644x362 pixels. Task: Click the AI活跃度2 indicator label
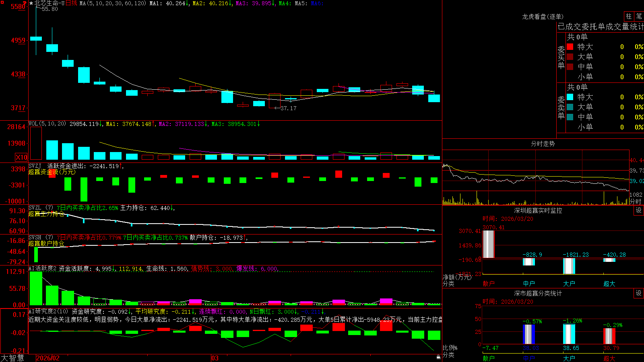tap(43, 268)
